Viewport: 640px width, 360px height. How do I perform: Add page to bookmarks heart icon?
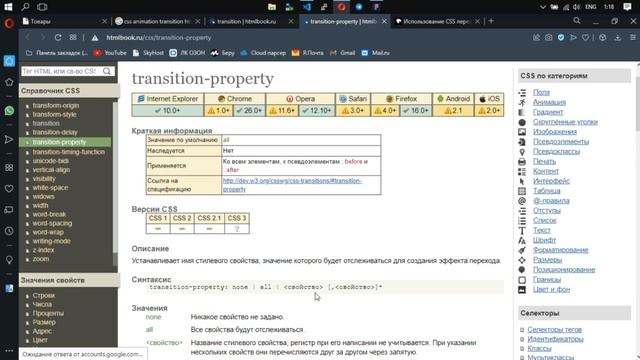tap(585, 38)
